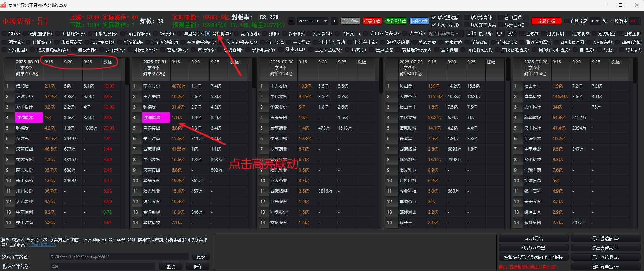Click the red 打赏作者 button
Viewport: 644px width, 271px height.
tap(372, 21)
